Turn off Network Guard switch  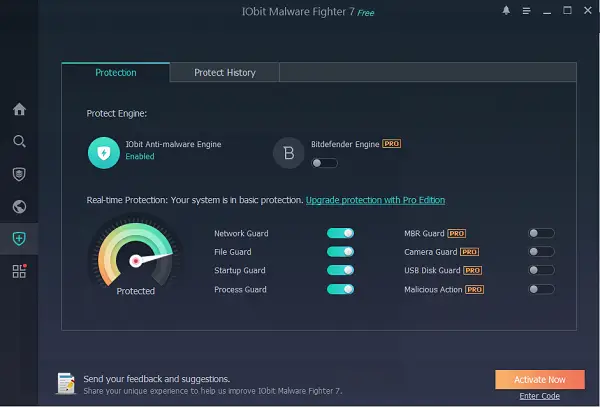point(340,233)
